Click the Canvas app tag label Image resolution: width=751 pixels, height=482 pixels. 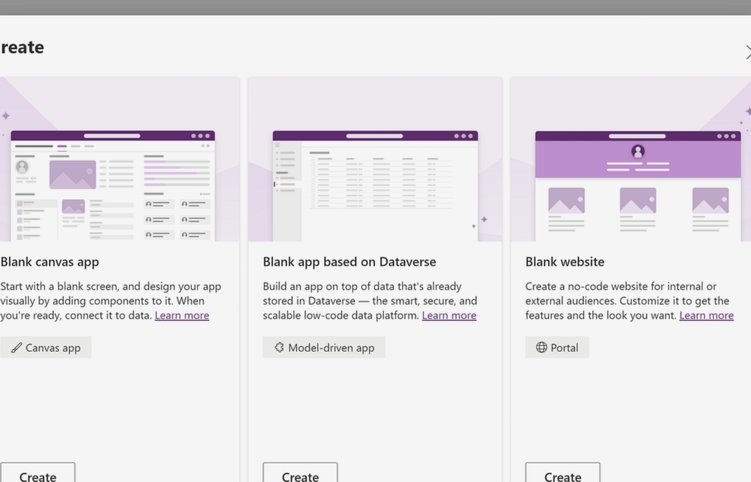pos(53,348)
